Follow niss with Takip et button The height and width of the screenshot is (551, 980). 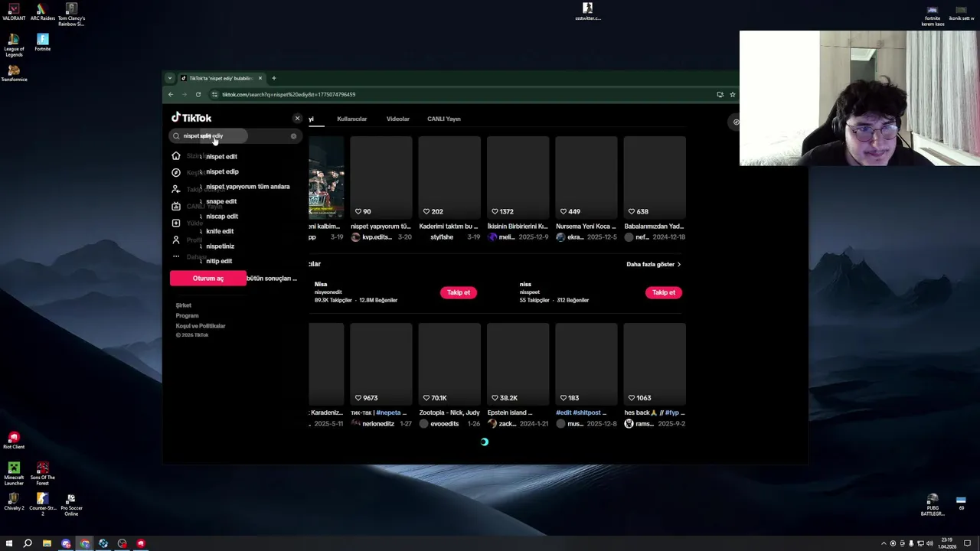pyautogui.click(x=664, y=292)
